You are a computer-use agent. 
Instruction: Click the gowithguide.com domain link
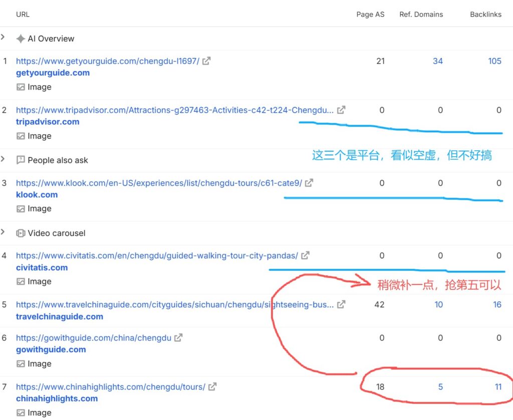coord(51,350)
